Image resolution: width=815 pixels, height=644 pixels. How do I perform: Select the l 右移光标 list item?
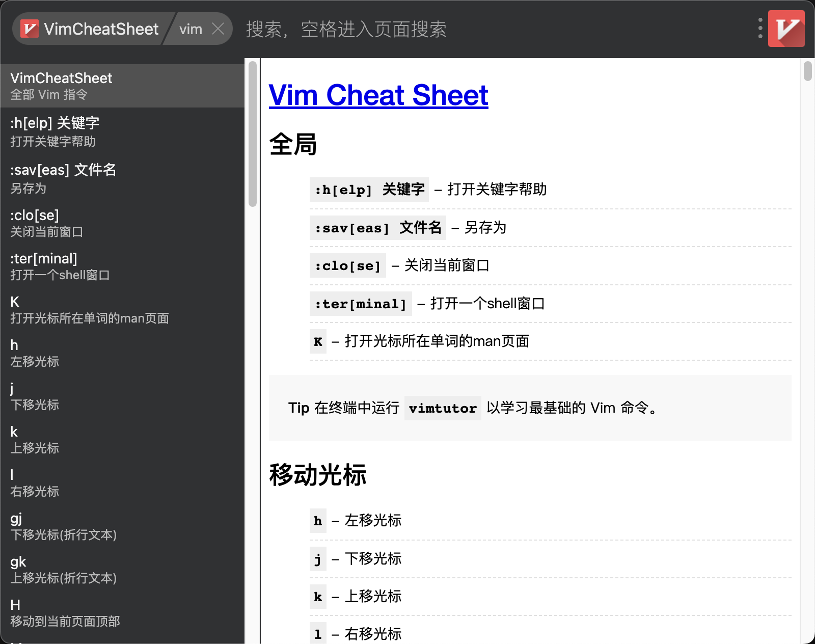coord(122,482)
